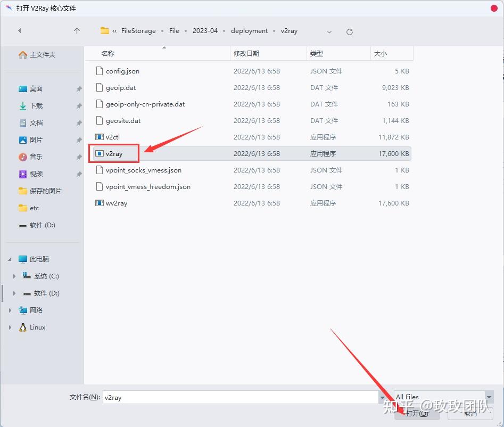This screenshot has width=504, height=427.
Task: Open the All Files type filter
Action: point(443,397)
